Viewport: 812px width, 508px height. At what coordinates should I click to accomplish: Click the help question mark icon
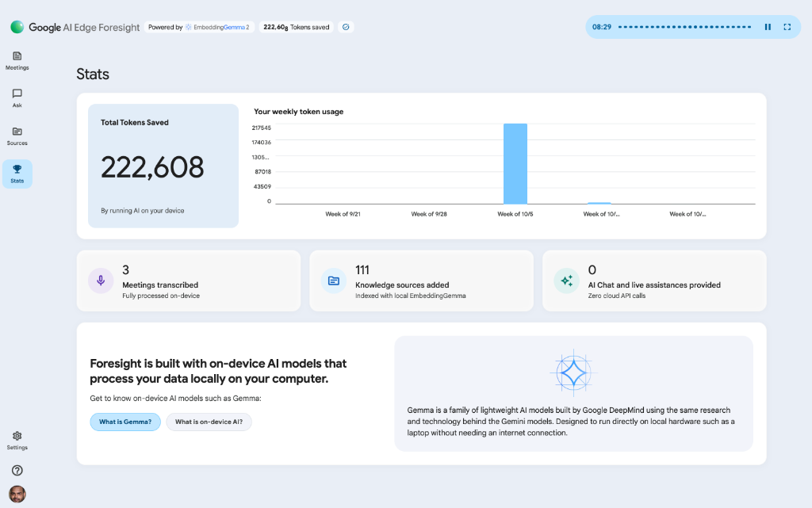[17, 470]
